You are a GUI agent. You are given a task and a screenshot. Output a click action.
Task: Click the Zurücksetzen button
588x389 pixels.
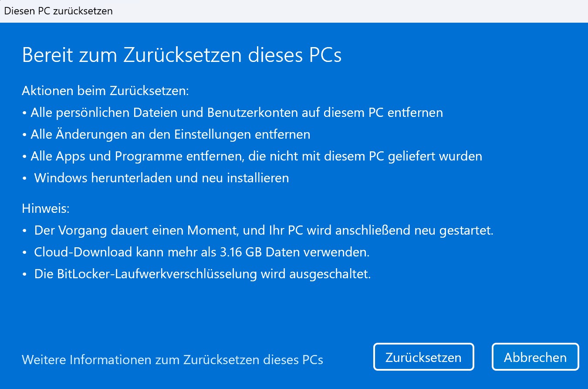click(423, 357)
